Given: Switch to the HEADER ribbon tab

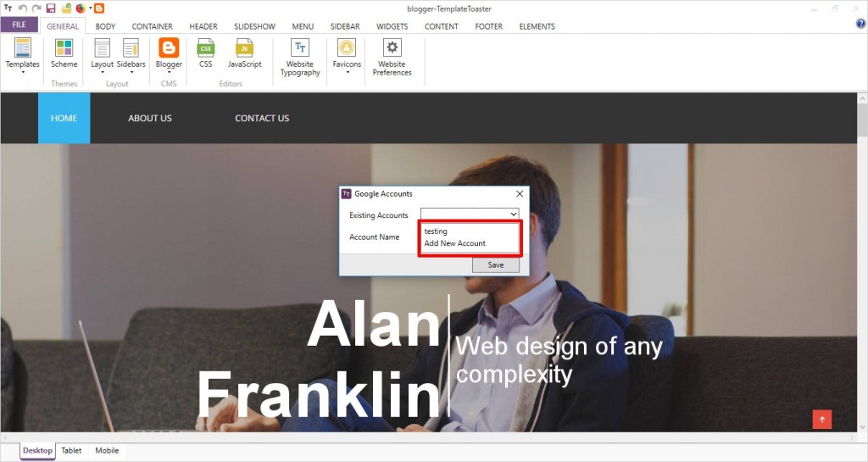Looking at the screenshot, I should pos(203,26).
